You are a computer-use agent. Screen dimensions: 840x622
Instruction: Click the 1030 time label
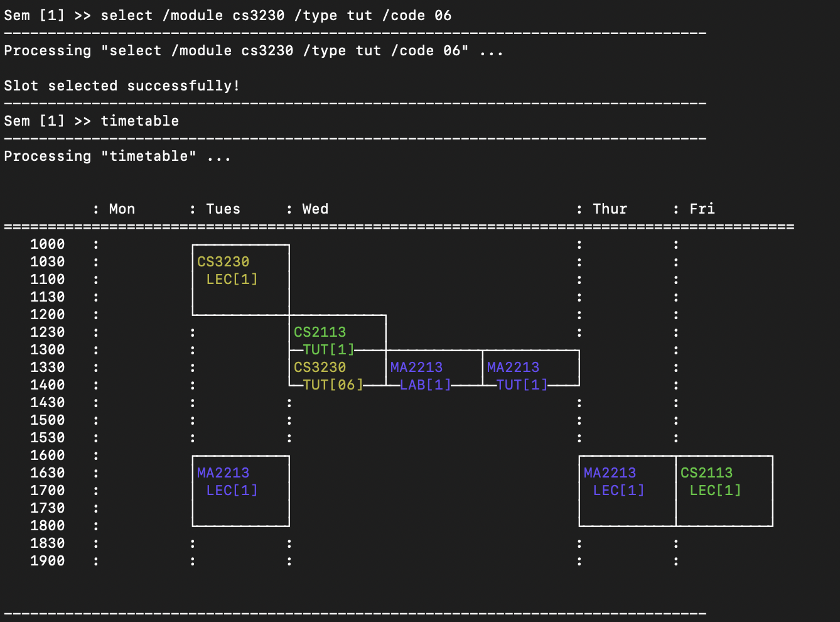coord(48,262)
